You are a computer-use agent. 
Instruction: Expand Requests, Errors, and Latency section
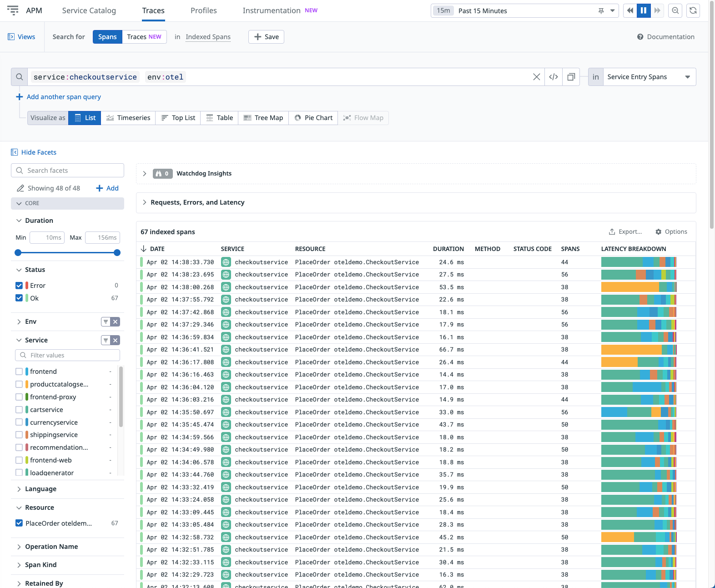tap(145, 202)
